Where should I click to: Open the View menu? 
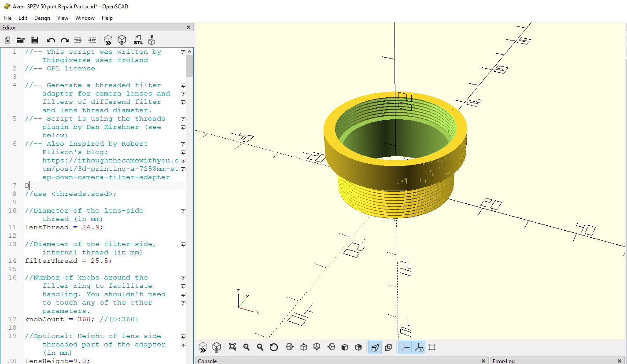coord(63,18)
